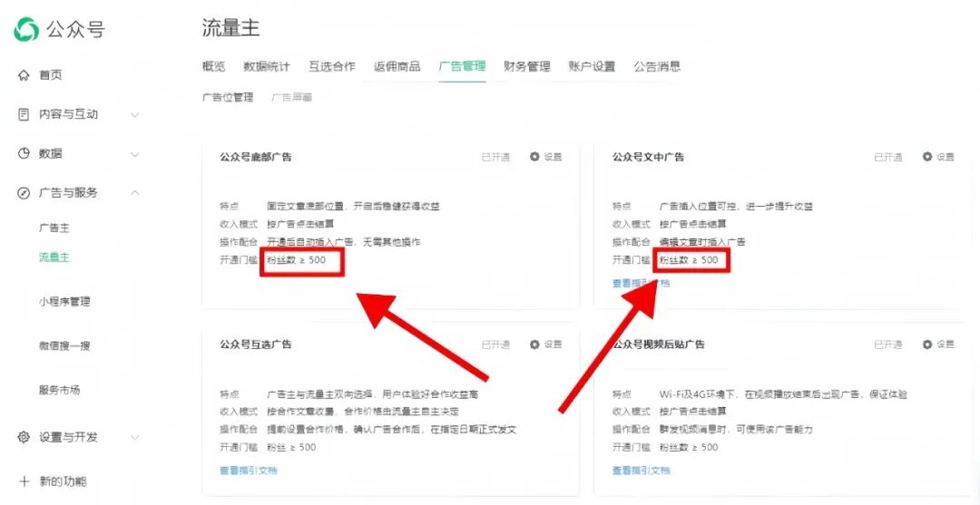Switch to the 数据统计 tab
980x505 pixels.
click(x=267, y=67)
